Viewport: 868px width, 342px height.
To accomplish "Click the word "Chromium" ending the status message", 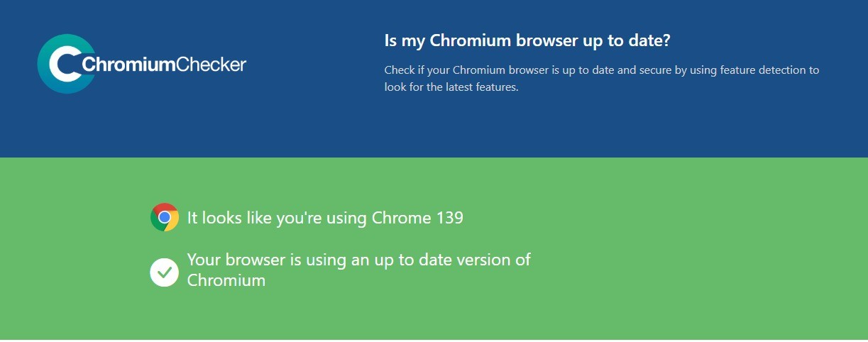I will (x=226, y=280).
